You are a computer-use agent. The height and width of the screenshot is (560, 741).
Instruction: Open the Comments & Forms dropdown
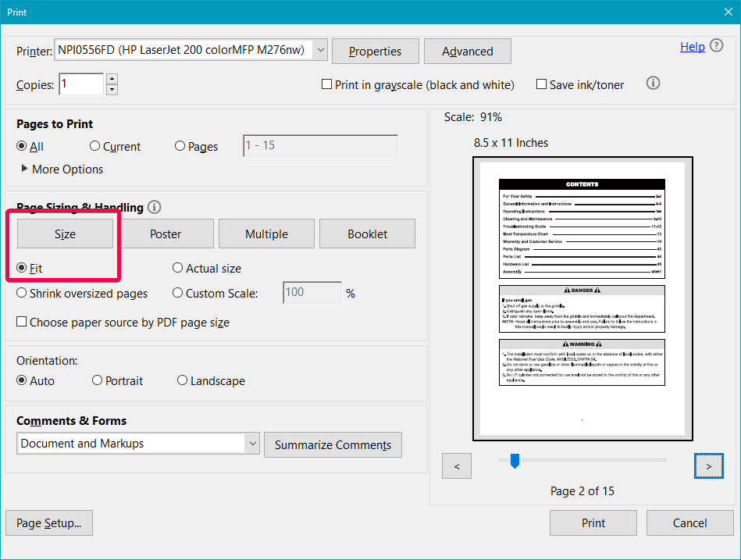[252, 443]
